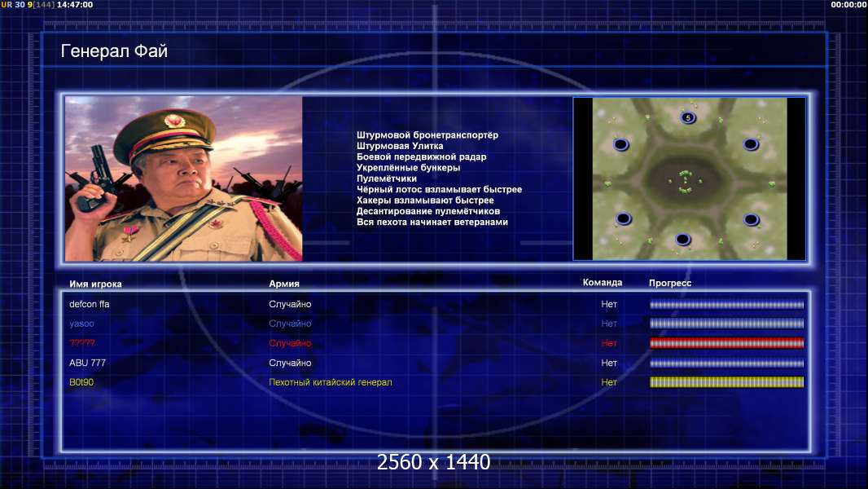Click 'Случайно' army in defcon ffa row
This screenshot has height=489, width=868.
[x=290, y=304]
